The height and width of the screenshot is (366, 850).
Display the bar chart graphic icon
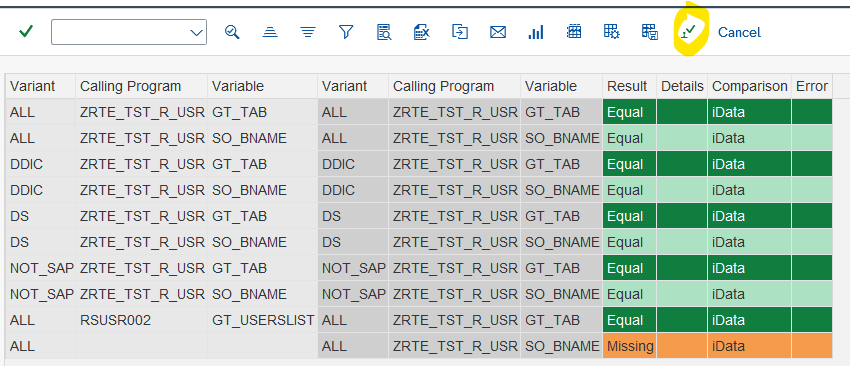(536, 32)
